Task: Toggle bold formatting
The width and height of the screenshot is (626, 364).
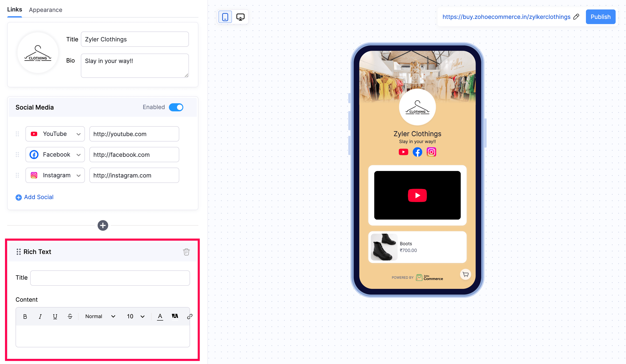Action: (x=25, y=317)
